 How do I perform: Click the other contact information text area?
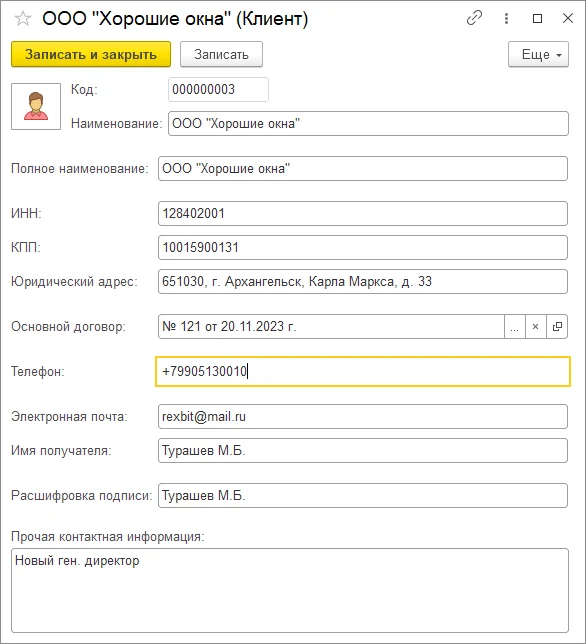click(x=290, y=590)
